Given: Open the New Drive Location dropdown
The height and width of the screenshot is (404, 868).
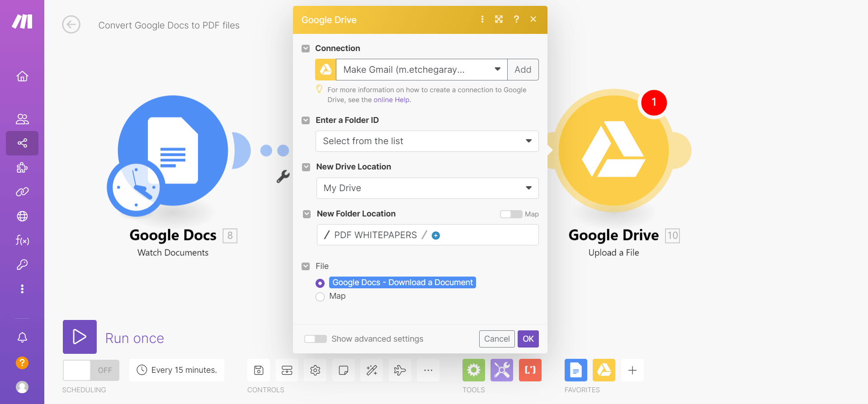Looking at the screenshot, I should pos(427,188).
